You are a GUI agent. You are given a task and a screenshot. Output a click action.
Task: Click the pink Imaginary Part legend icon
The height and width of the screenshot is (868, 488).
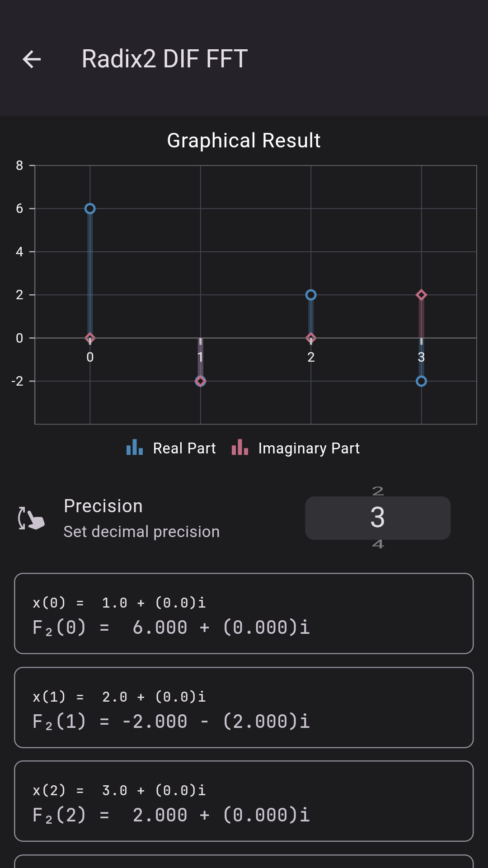tap(239, 448)
